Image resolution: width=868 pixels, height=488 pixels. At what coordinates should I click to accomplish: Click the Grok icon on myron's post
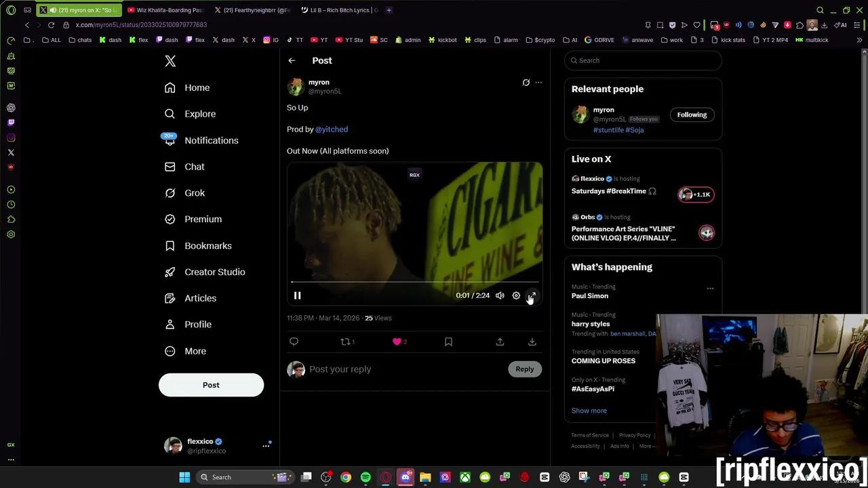pyautogui.click(x=526, y=83)
